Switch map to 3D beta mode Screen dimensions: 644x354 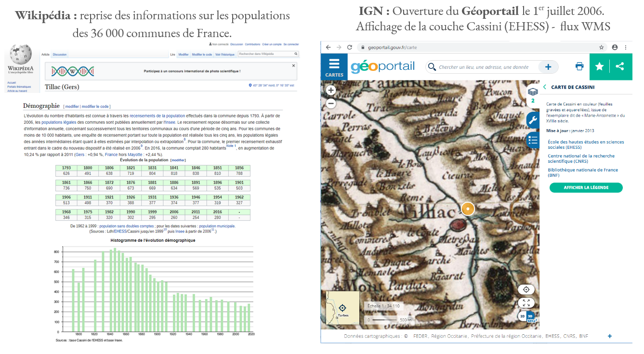pyautogui.click(x=531, y=316)
